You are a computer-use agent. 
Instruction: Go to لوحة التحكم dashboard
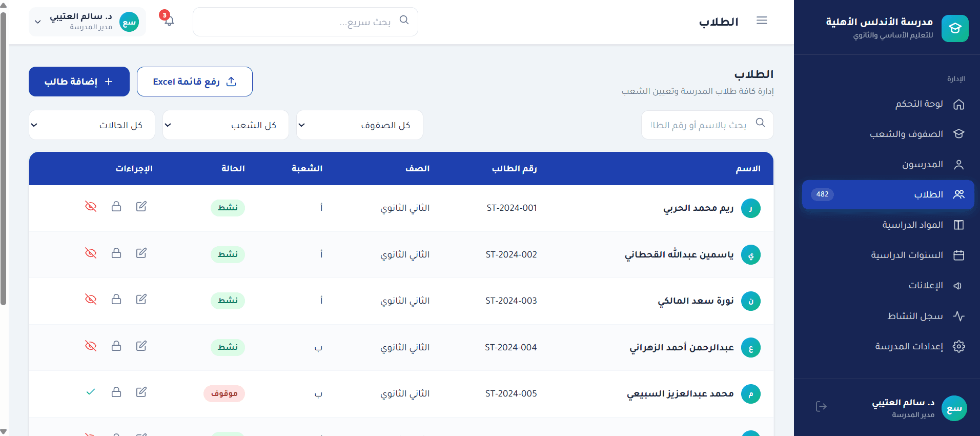(888, 104)
